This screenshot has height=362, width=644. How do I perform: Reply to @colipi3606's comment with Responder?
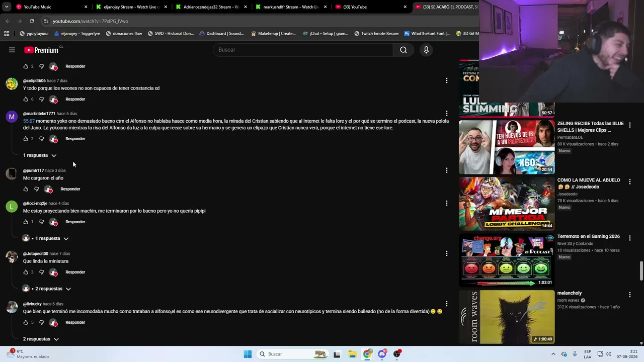click(75, 99)
